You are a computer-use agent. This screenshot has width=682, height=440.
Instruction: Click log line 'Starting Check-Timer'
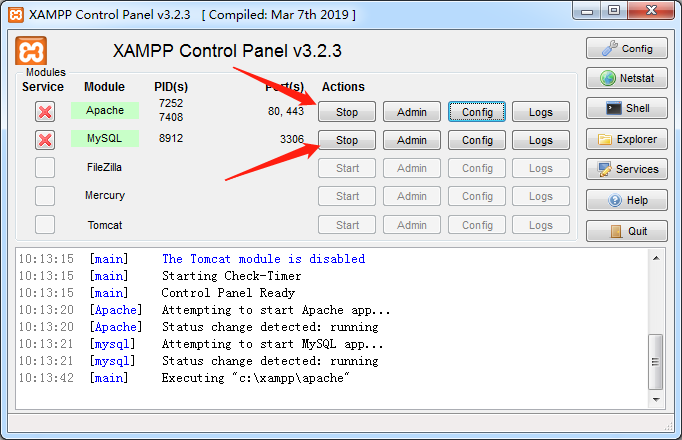pyautogui.click(x=231, y=276)
